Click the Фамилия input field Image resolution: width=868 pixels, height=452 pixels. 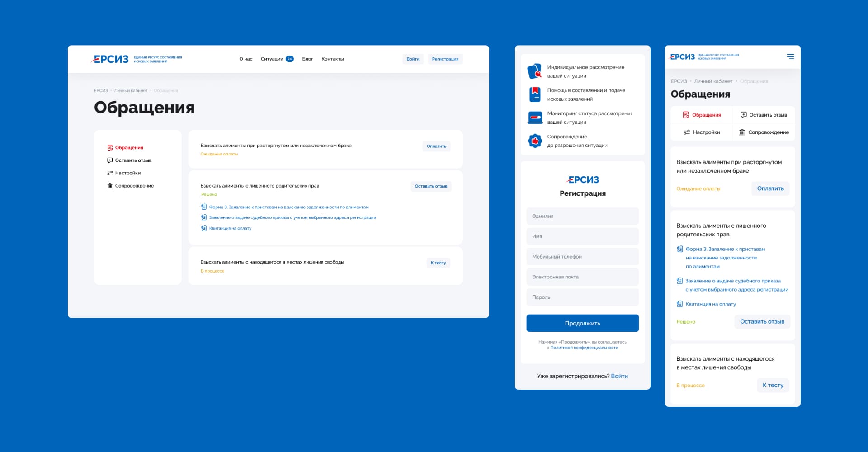pos(582,217)
